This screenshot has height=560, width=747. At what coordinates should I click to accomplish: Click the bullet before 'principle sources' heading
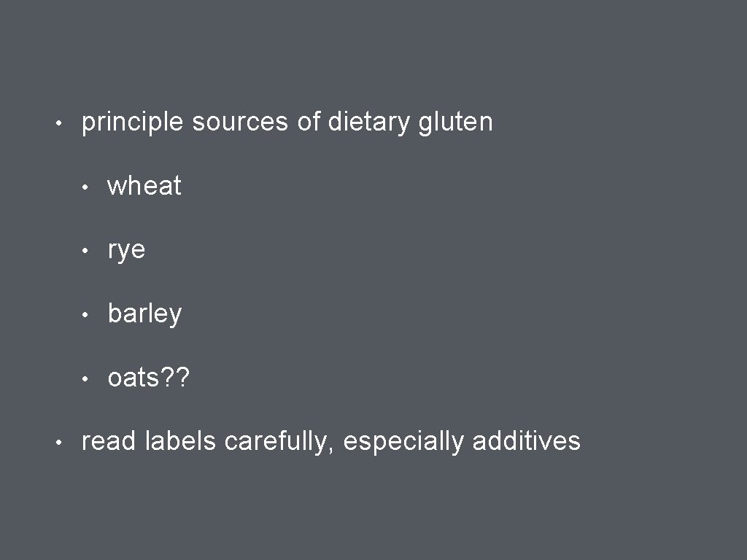59,123
